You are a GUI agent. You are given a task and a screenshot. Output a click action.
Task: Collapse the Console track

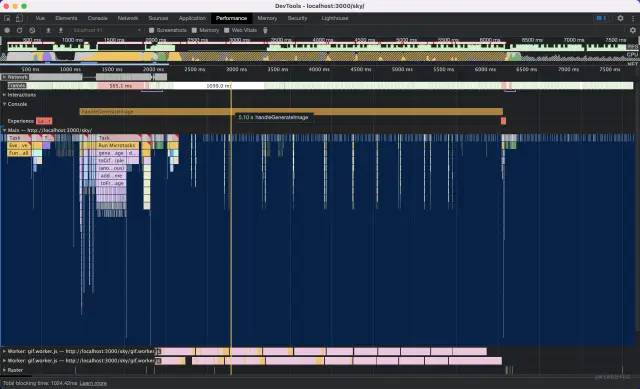coord(4,104)
